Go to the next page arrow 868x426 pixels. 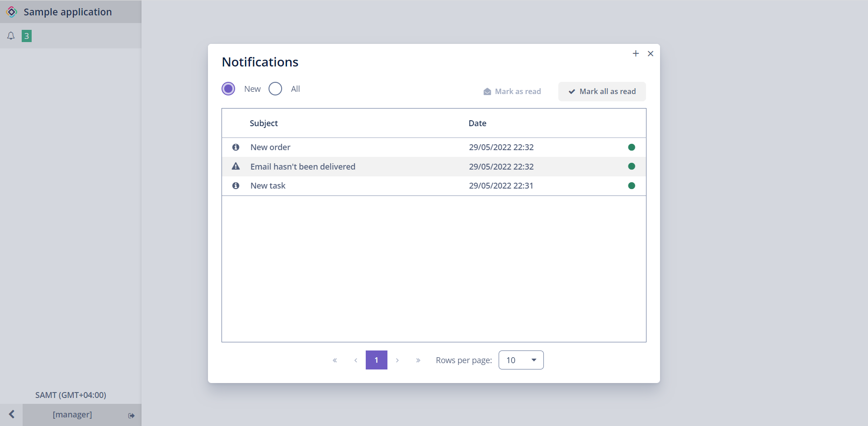coord(397,360)
